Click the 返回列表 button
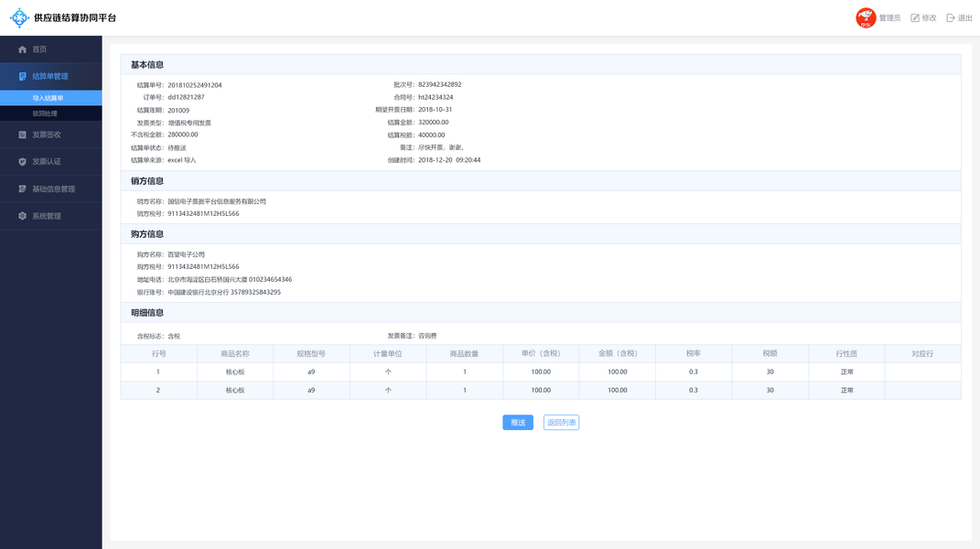The width and height of the screenshot is (980, 549). pos(561,423)
